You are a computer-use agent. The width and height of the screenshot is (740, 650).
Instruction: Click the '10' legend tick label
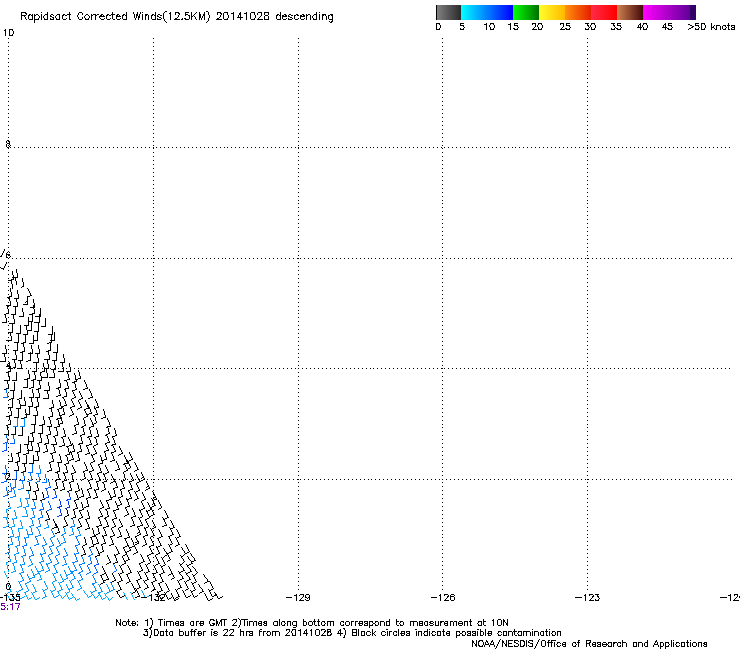[489, 27]
